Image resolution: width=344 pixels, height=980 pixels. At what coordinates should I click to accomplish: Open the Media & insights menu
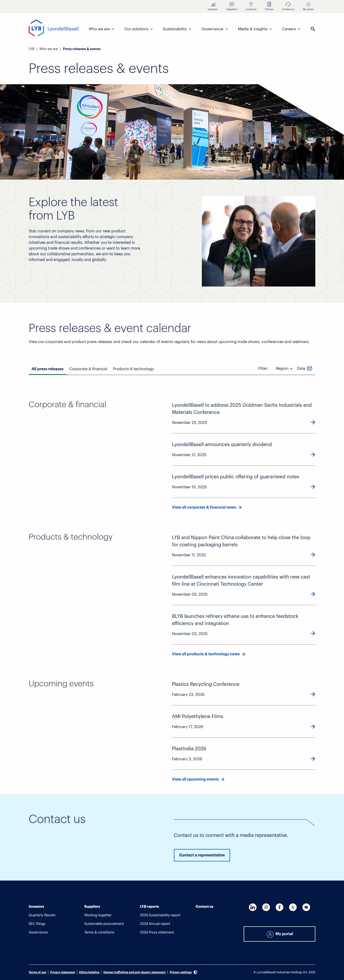coord(254,29)
